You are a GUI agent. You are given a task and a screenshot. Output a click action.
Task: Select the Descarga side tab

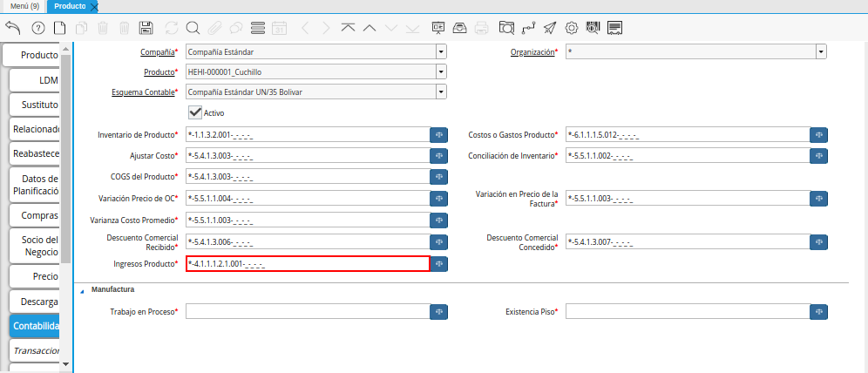point(34,302)
